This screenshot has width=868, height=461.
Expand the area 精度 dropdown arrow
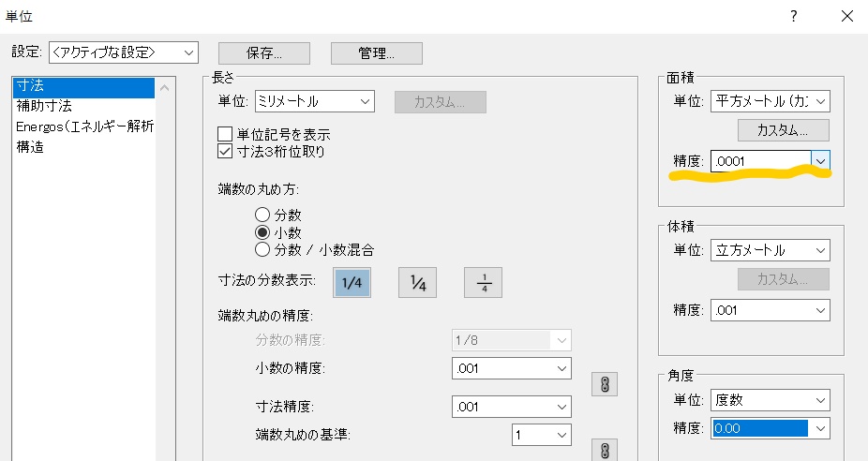click(821, 161)
